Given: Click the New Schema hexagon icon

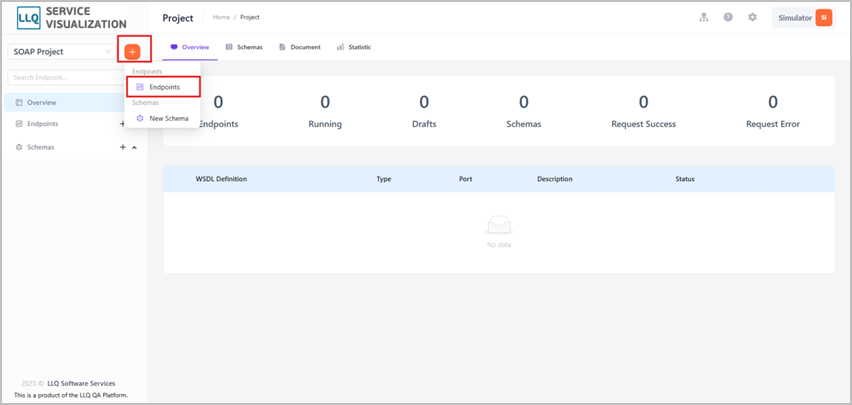Looking at the screenshot, I should click(140, 119).
